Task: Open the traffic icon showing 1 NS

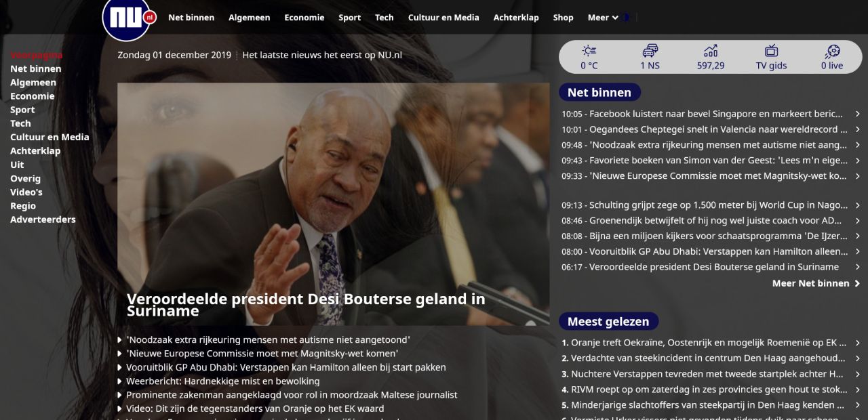Action: coord(650,58)
